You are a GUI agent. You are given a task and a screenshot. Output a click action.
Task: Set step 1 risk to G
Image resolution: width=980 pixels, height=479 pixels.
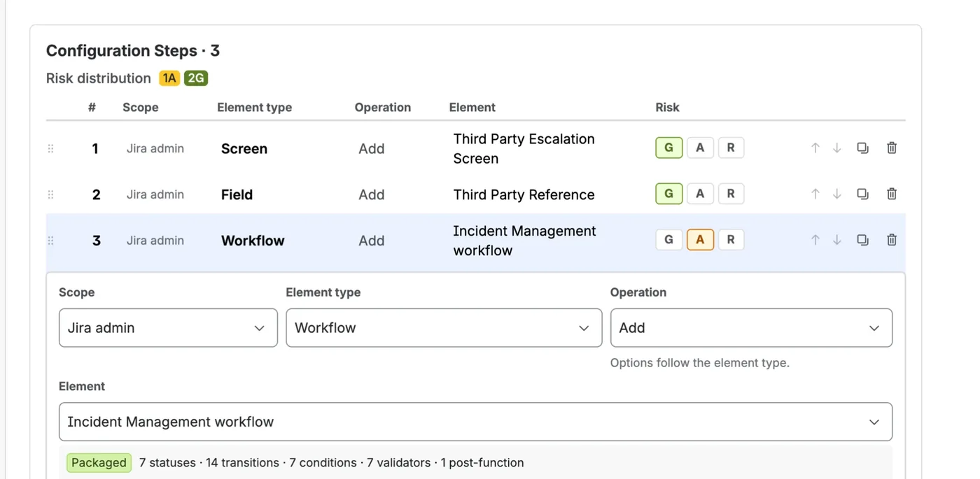(x=669, y=148)
